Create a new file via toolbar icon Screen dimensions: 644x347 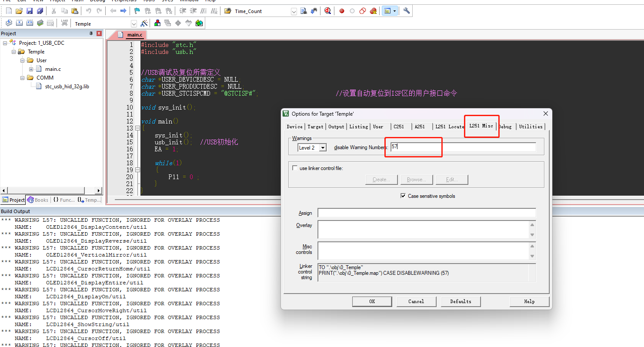pyautogui.click(x=9, y=11)
